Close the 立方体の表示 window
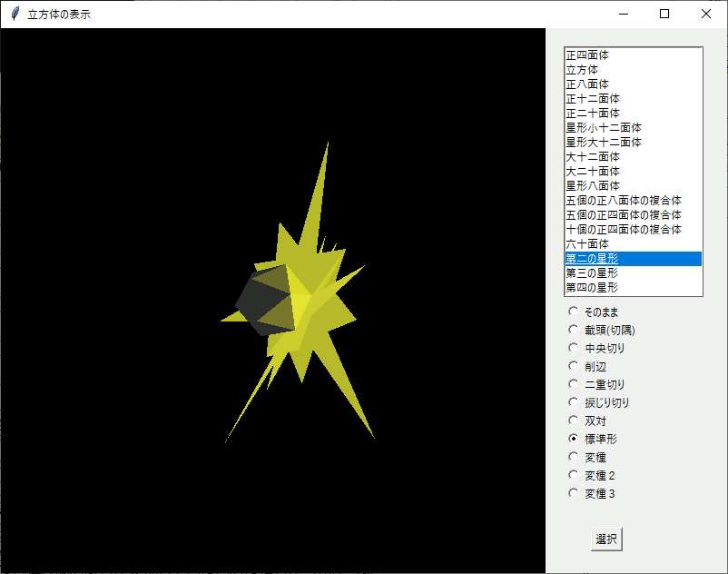Viewport: 728px width, 574px height. point(705,14)
